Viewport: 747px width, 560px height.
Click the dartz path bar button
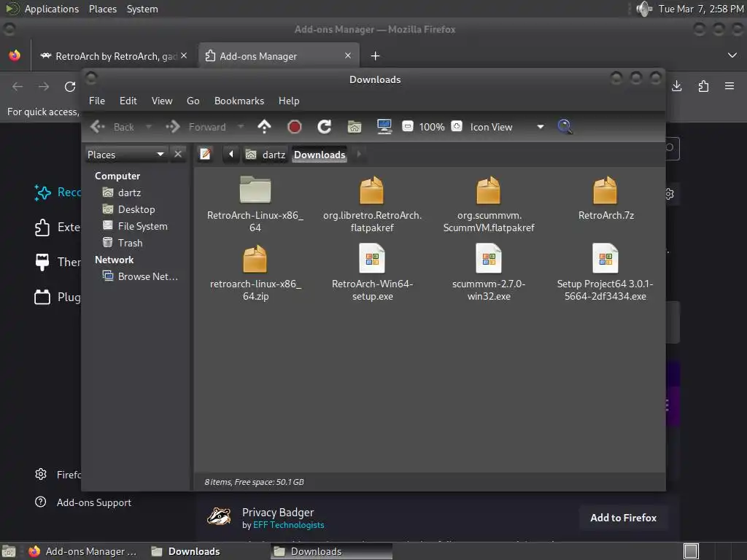click(x=266, y=155)
